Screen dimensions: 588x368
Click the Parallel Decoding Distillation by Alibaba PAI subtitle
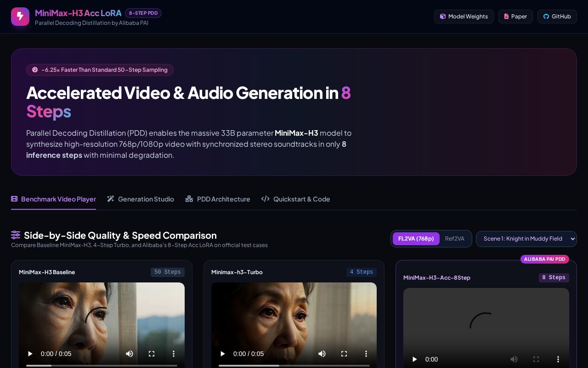click(91, 23)
